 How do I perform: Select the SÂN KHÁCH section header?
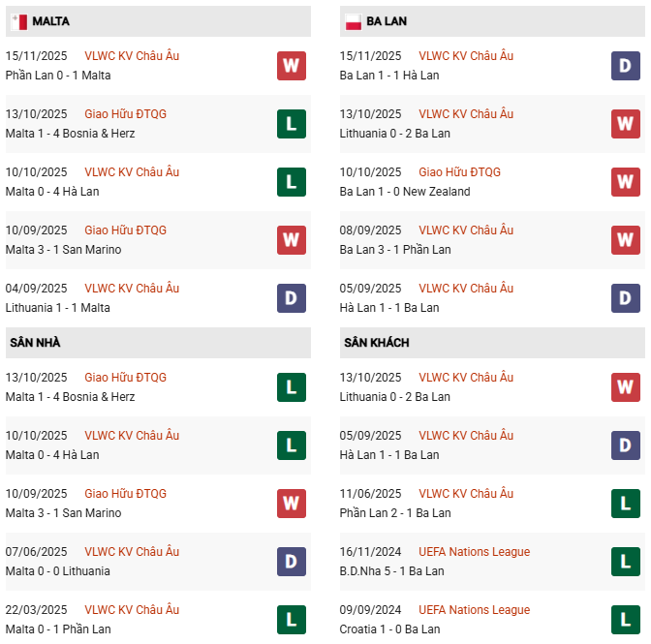(x=375, y=343)
